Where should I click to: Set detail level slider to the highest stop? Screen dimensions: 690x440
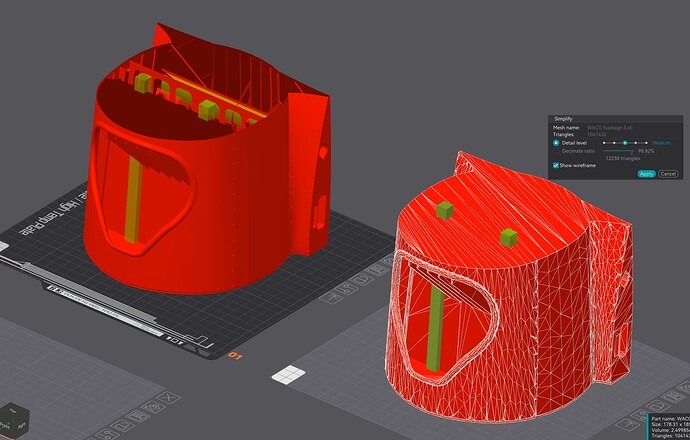click(x=646, y=143)
